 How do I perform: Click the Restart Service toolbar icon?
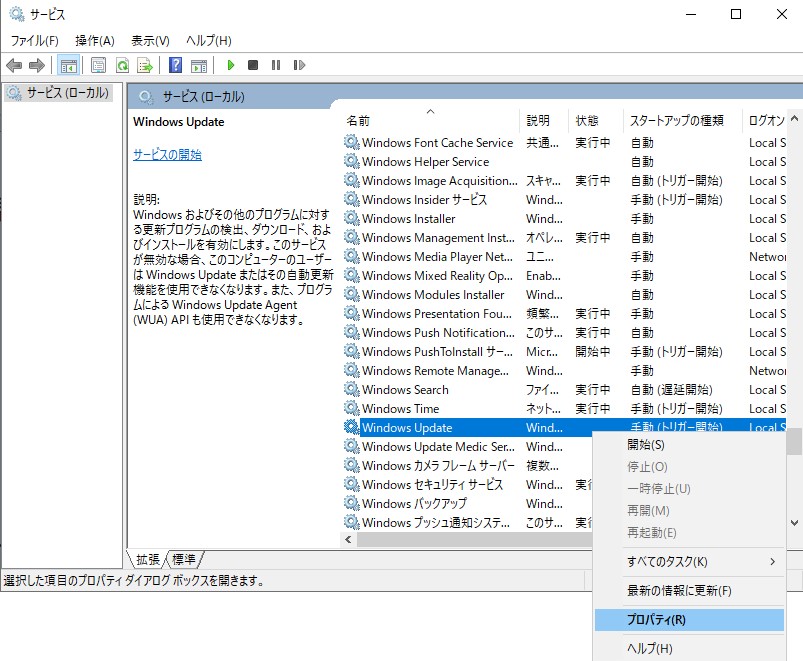(x=299, y=65)
